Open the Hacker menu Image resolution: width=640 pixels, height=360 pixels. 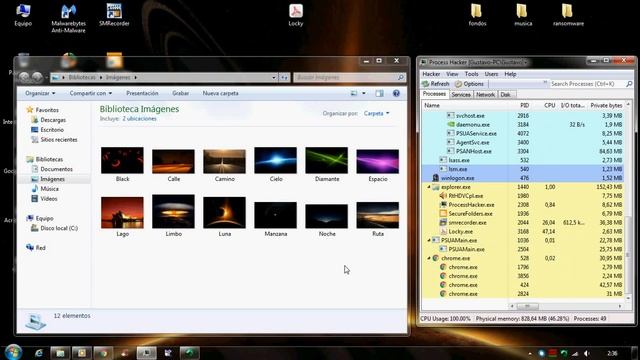click(x=431, y=74)
